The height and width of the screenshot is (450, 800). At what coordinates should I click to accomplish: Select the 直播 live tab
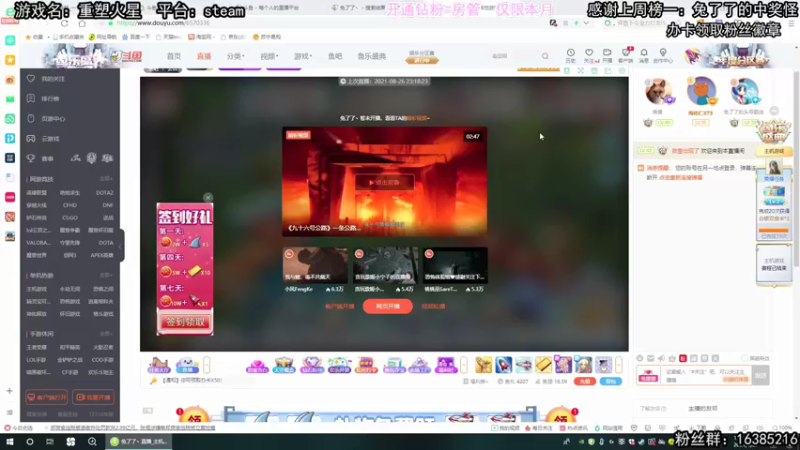[x=204, y=56]
